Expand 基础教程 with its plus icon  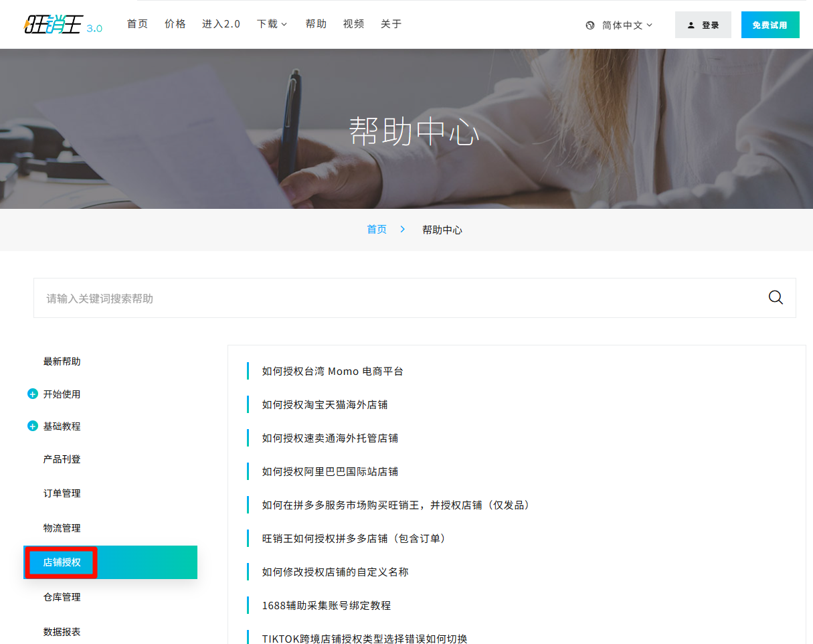click(x=32, y=426)
